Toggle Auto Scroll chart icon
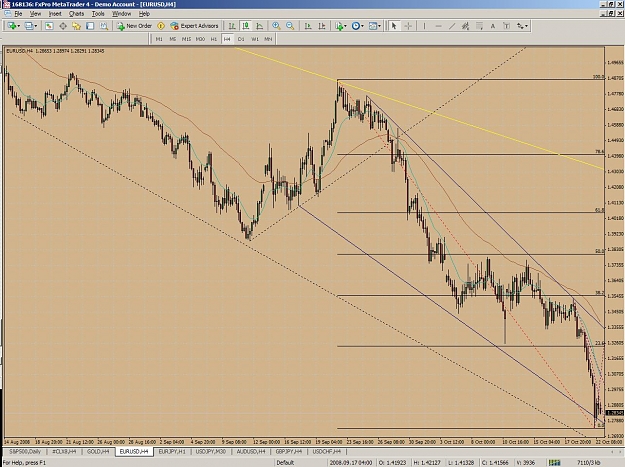This screenshot has width=625, height=467. 308,26
